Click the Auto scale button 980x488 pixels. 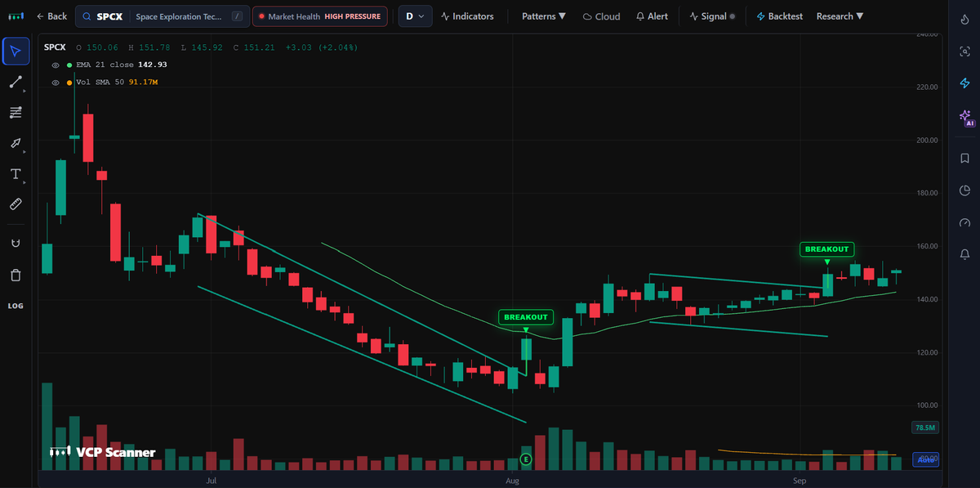point(925,460)
